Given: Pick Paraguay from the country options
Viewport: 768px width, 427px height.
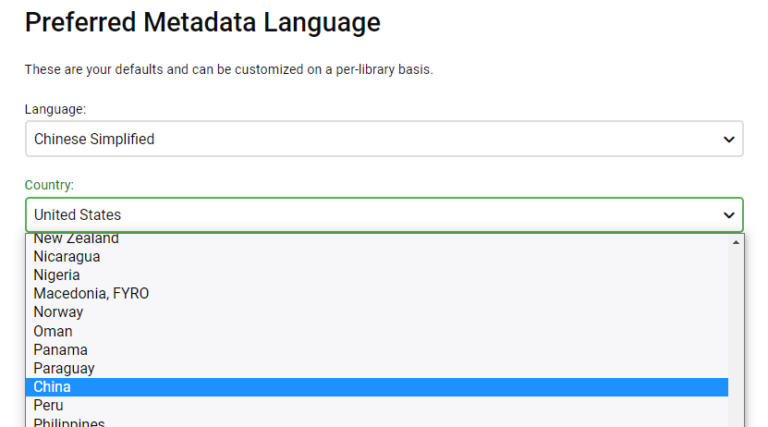Looking at the screenshot, I should [x=64, y=368].
